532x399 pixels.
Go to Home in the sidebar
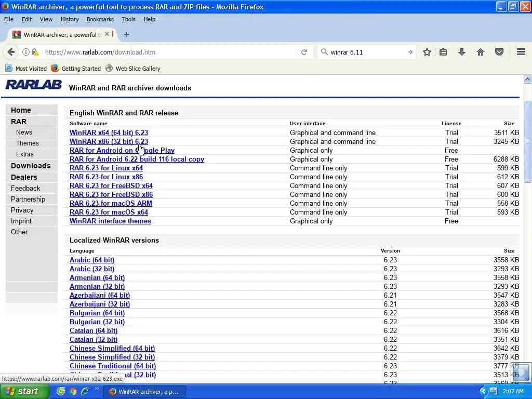click(x=21, y=110)
